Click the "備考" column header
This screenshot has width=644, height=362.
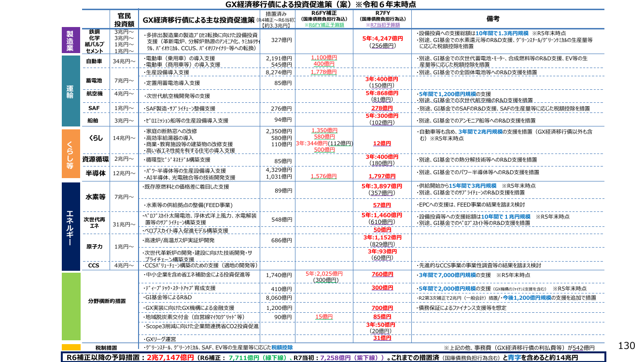[493, 19]
